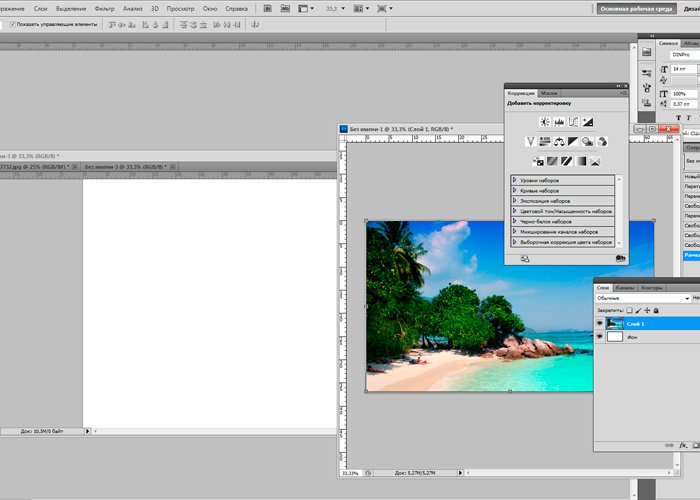Screen dimensions: 700x500
Task: Select the Exposure adjustment icon
Action: [x=588, y=122]
